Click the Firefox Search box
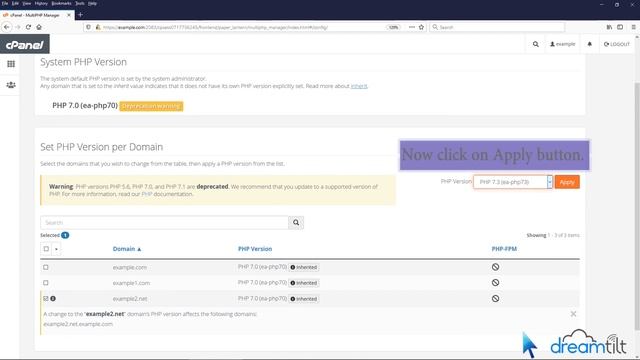 click(x=497, y=27)
